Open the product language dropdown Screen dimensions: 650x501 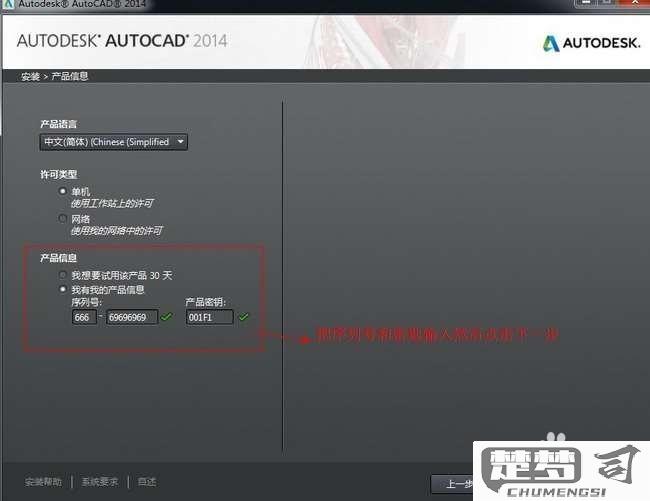click(x=114, y=142)
